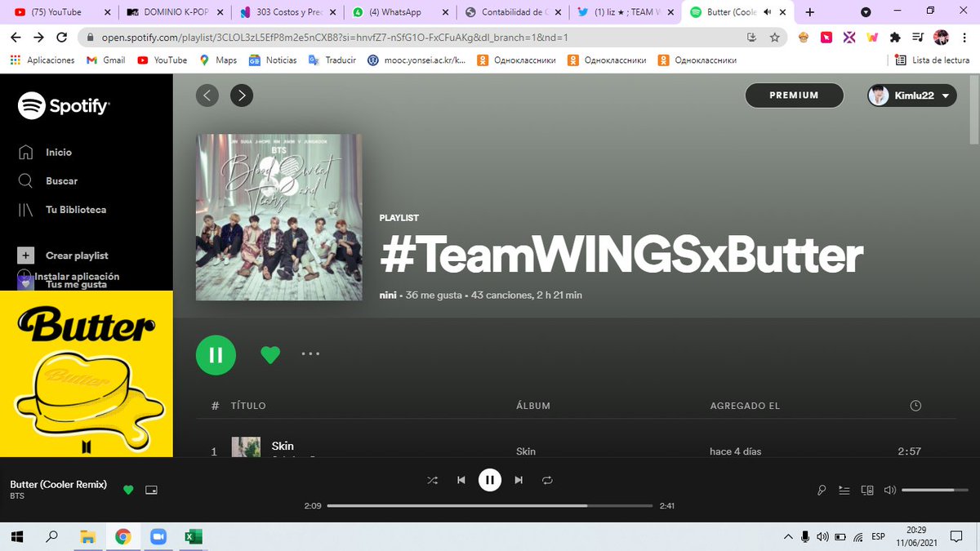The image size is (980, 551).
Task: Reload the page
Action: [62, 38]
